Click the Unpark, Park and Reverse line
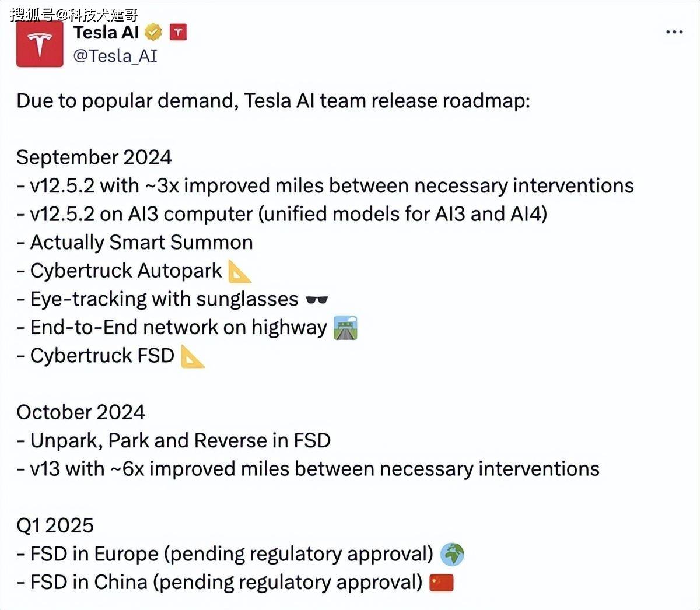 (174, 441)
